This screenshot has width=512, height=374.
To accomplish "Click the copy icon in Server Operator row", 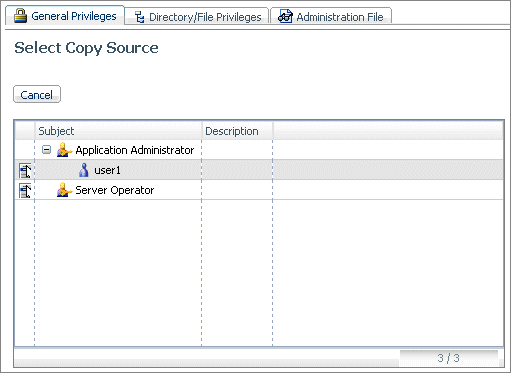I will click(x=25, y=190).
